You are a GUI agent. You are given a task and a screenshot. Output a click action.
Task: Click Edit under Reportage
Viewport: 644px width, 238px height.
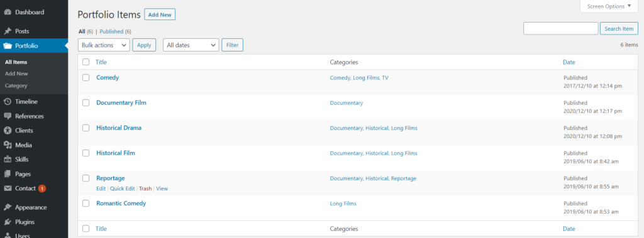pyautogui.click(x=101, y=189)
